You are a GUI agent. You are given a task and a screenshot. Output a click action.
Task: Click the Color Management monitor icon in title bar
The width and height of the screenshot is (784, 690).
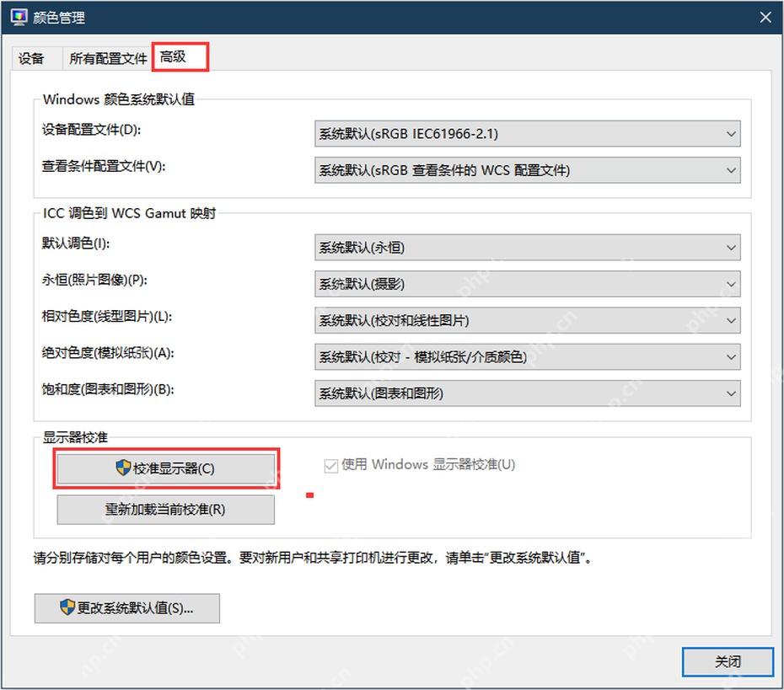coord(19,17)
